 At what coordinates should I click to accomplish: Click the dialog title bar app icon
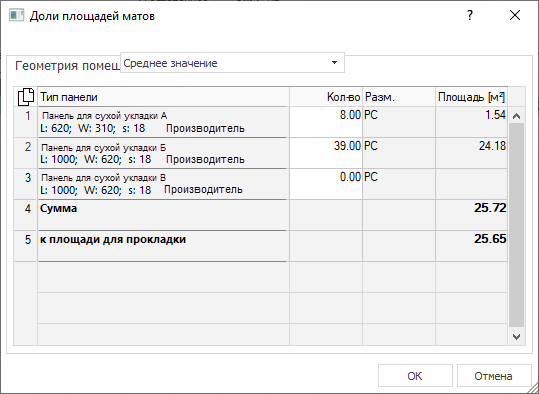16,16
